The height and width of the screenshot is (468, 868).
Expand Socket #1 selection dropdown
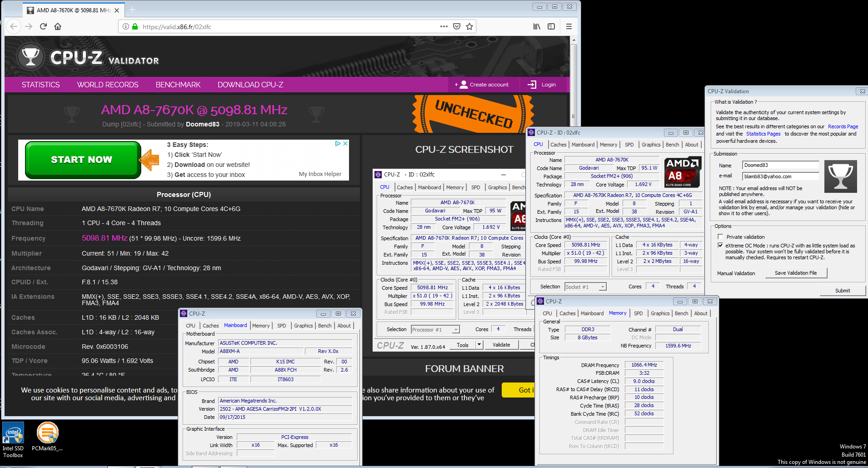click(603, 287)
